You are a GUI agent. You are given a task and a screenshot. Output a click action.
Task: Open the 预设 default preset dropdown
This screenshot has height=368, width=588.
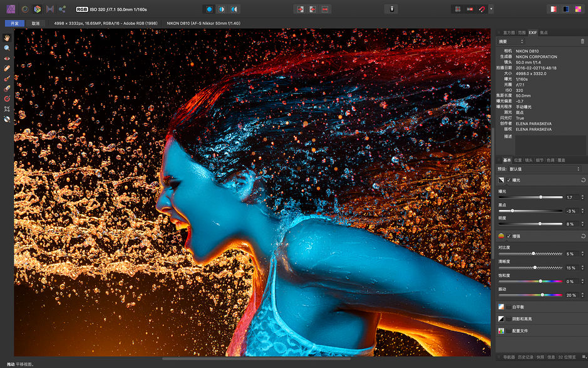(x=548, y=169)
